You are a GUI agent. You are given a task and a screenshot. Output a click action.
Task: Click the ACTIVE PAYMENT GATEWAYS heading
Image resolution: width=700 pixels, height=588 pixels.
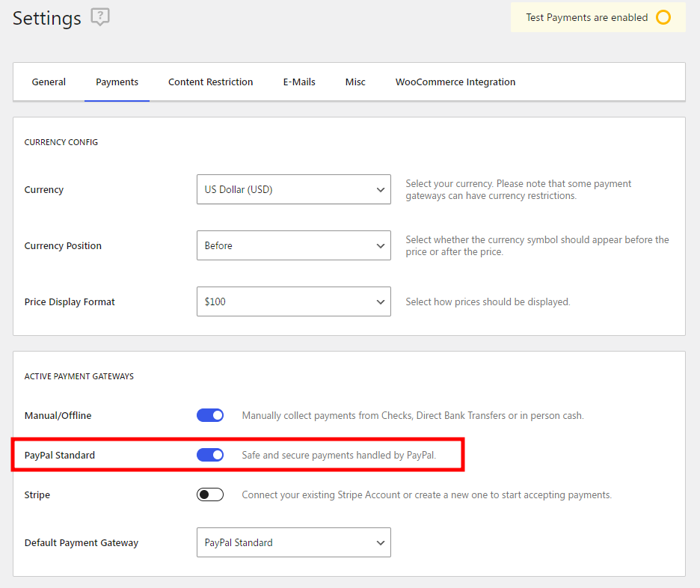(79, 376)
